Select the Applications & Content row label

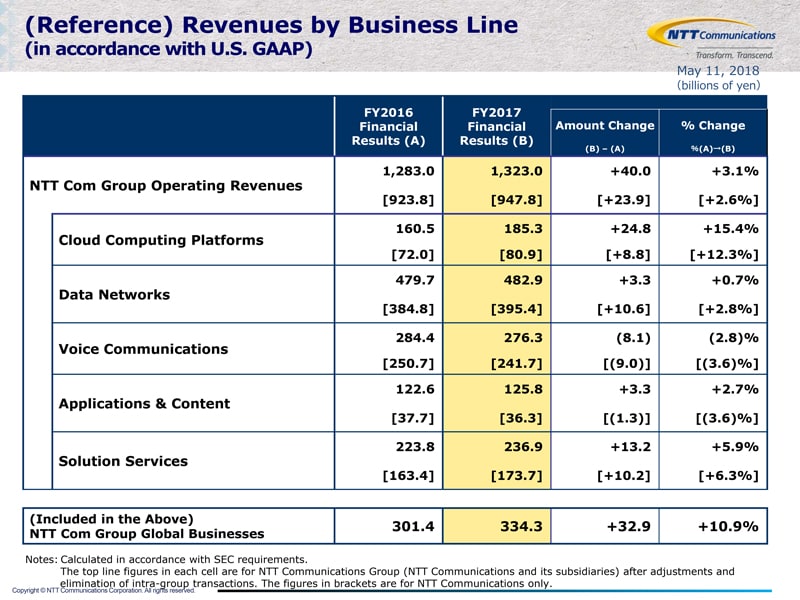point(144,404)
